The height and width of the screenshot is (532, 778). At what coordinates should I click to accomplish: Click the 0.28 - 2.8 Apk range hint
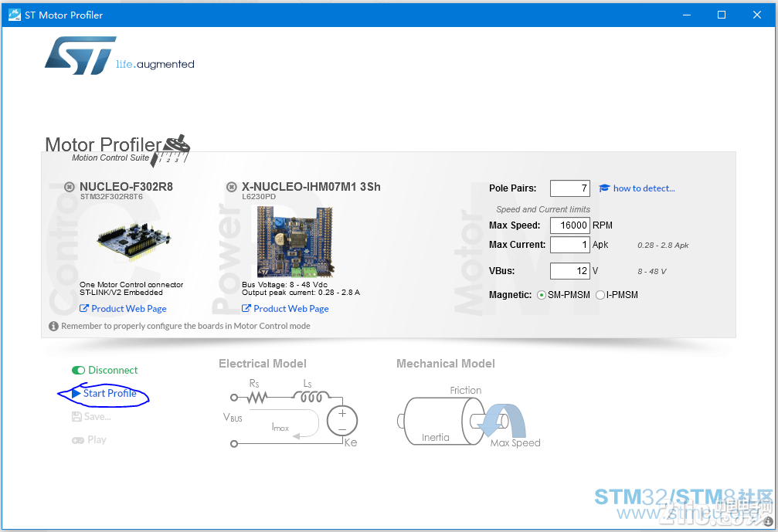click(x=663, y=246)
